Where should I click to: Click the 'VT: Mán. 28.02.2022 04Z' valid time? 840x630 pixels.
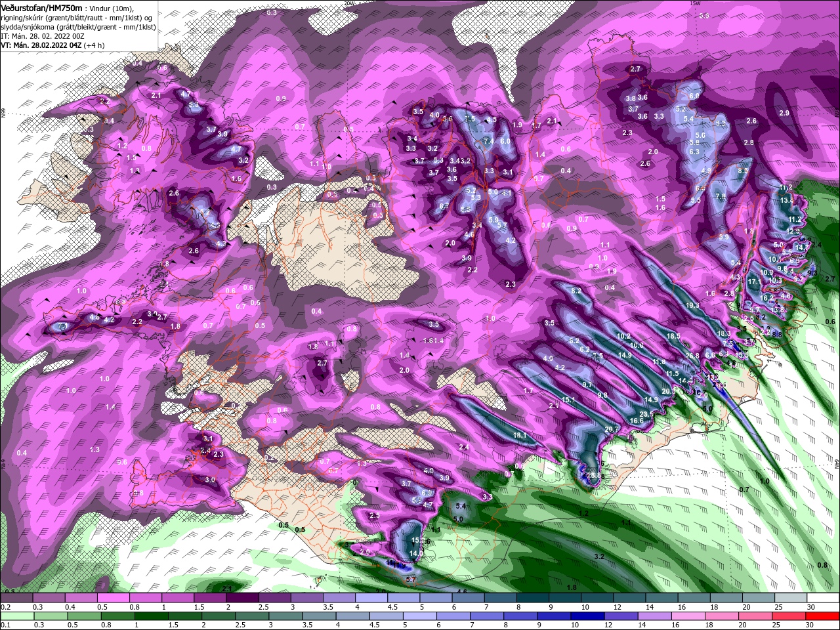(x=41, y=46)
